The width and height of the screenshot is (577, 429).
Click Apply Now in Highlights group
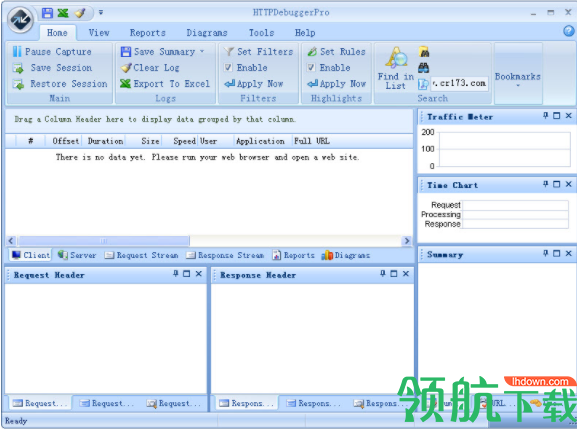(337, 84)
